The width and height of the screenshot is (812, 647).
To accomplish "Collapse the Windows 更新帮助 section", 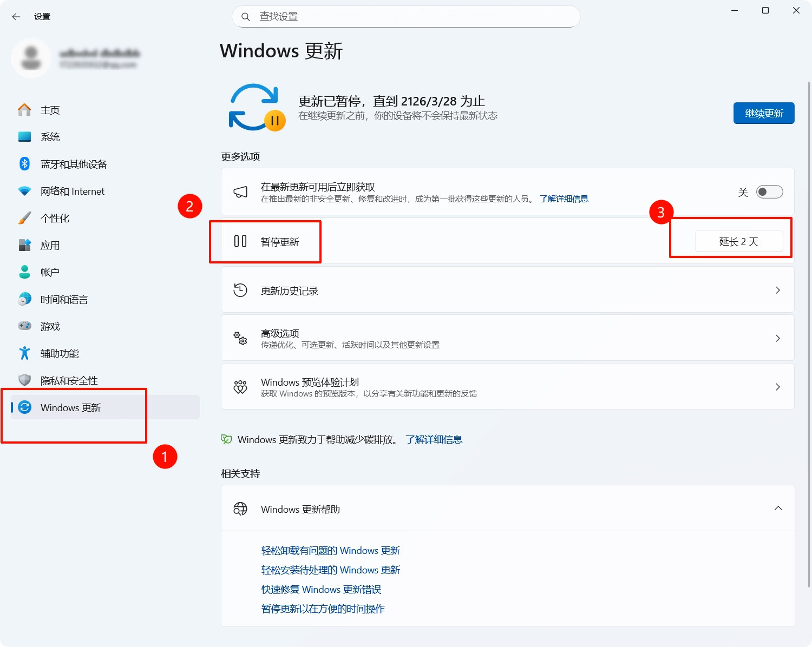I will coord(778,509).
